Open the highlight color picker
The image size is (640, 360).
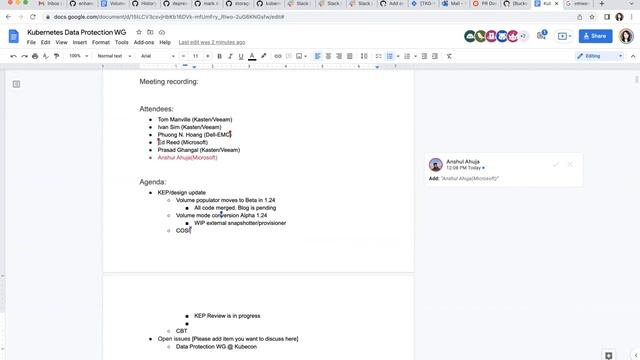263,56
